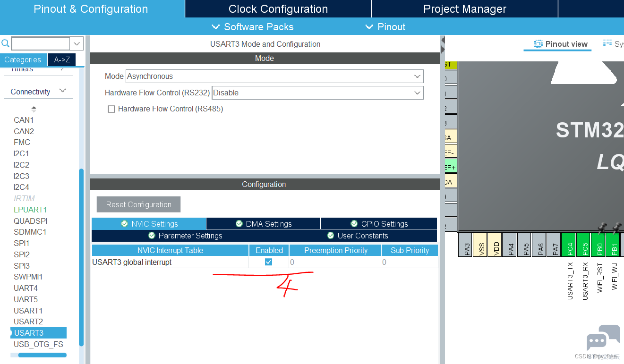Enable USART3 global interrupt checkbox
Screen dimensions: 624x364
(268, 262)
